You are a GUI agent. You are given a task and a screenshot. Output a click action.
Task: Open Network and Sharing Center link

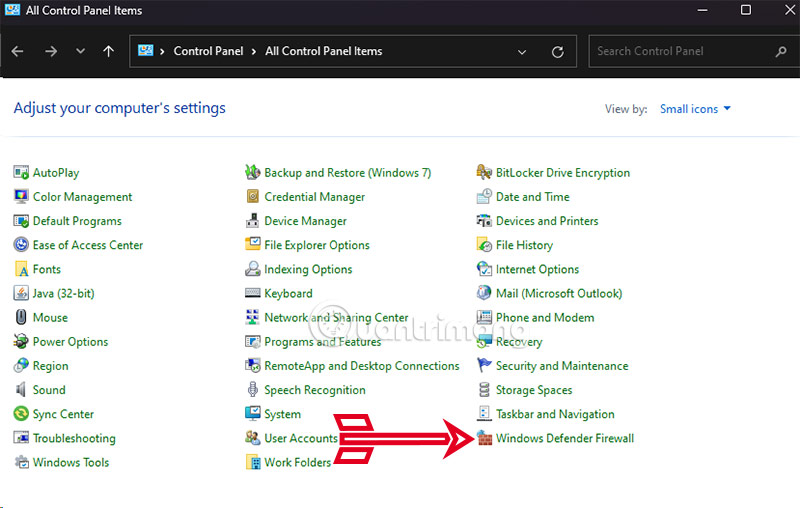[x=336, y=317]
